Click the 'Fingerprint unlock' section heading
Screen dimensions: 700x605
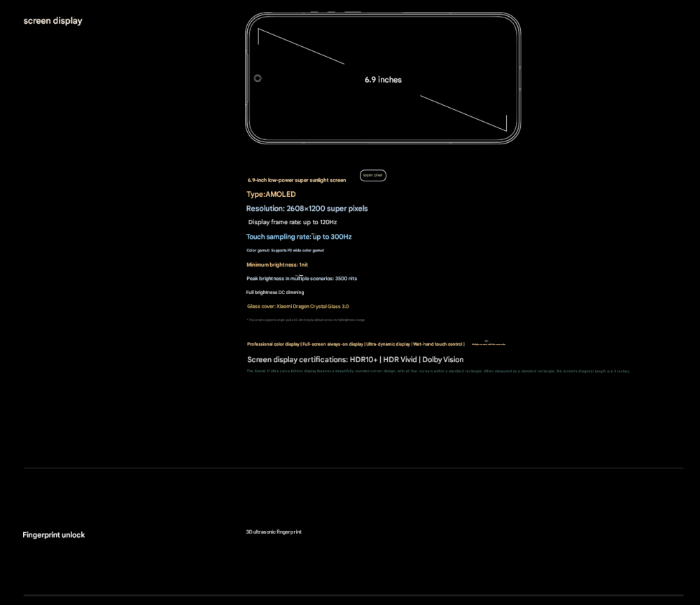pos(54,535)
